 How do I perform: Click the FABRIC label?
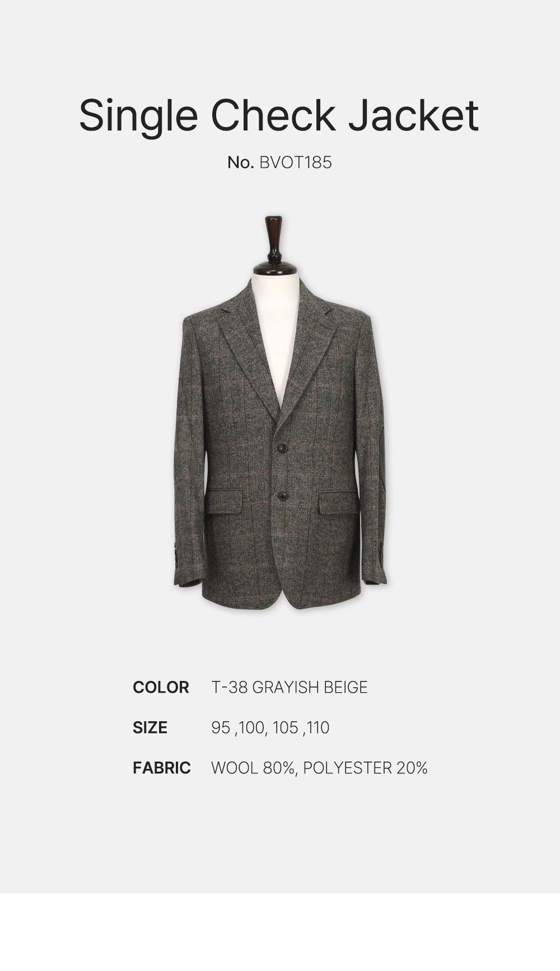161,768
